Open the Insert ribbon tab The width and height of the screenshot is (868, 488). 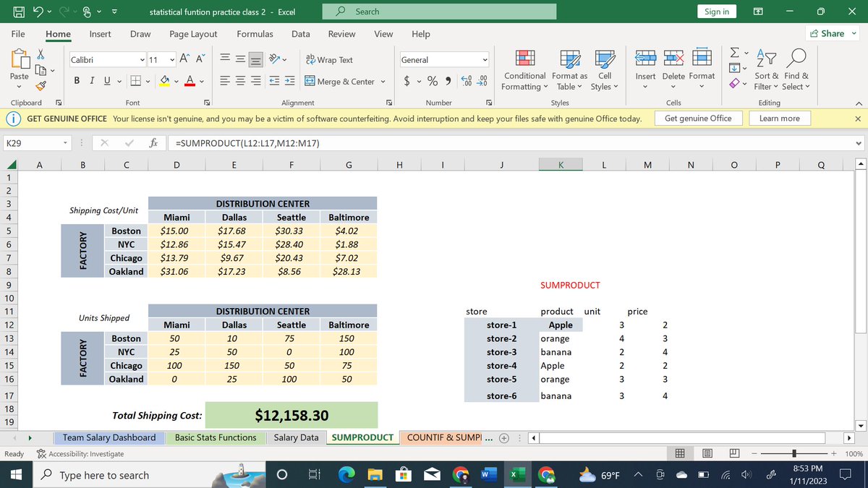click(x=100, y=34)
